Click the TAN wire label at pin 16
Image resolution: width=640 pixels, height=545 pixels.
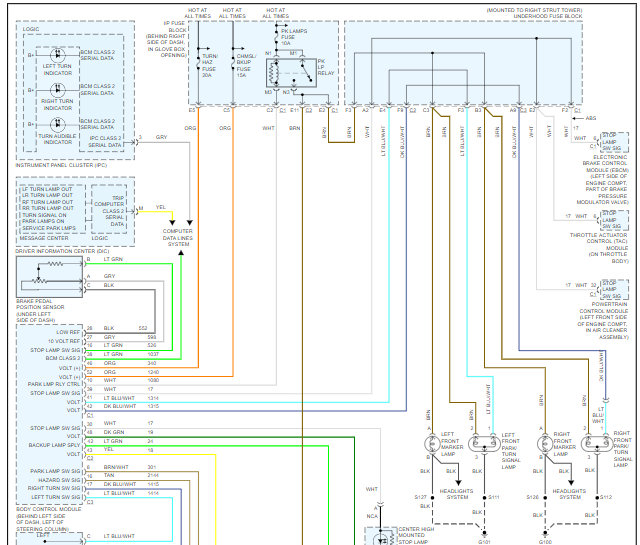click(x=109, y=475)
